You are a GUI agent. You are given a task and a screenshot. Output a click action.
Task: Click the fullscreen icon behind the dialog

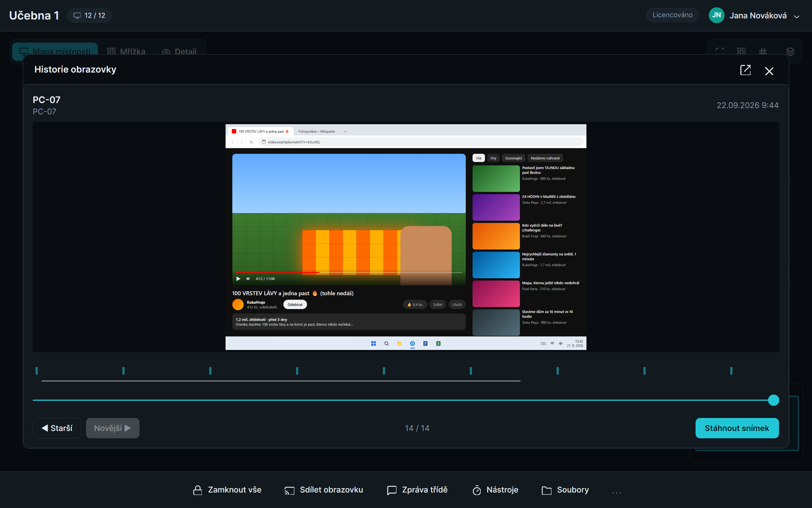pos(720,51)
